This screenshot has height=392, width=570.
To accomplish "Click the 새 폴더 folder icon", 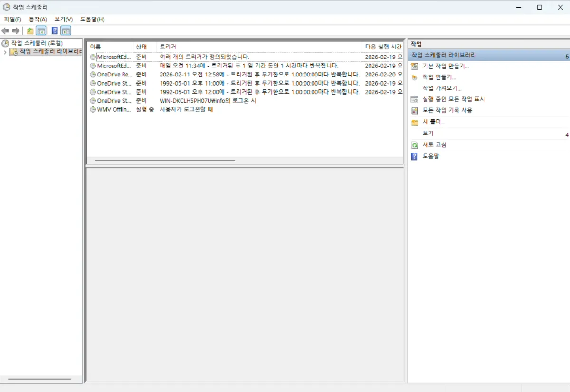I will click(415, 122).
